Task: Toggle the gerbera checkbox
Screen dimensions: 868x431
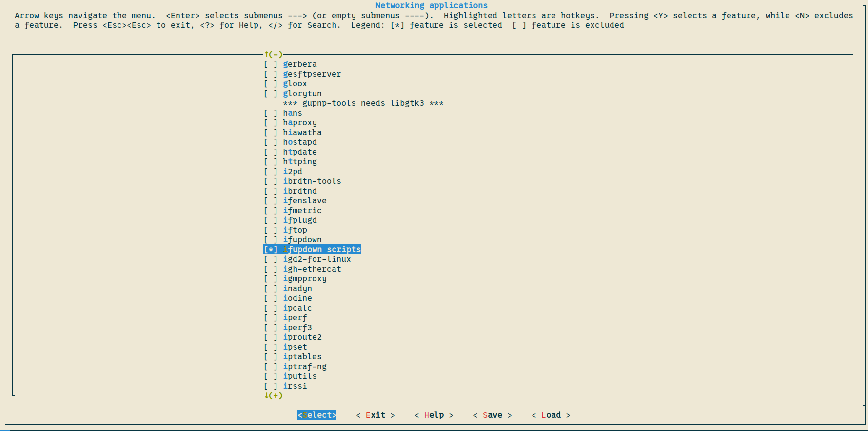Action: pos(271,64)
